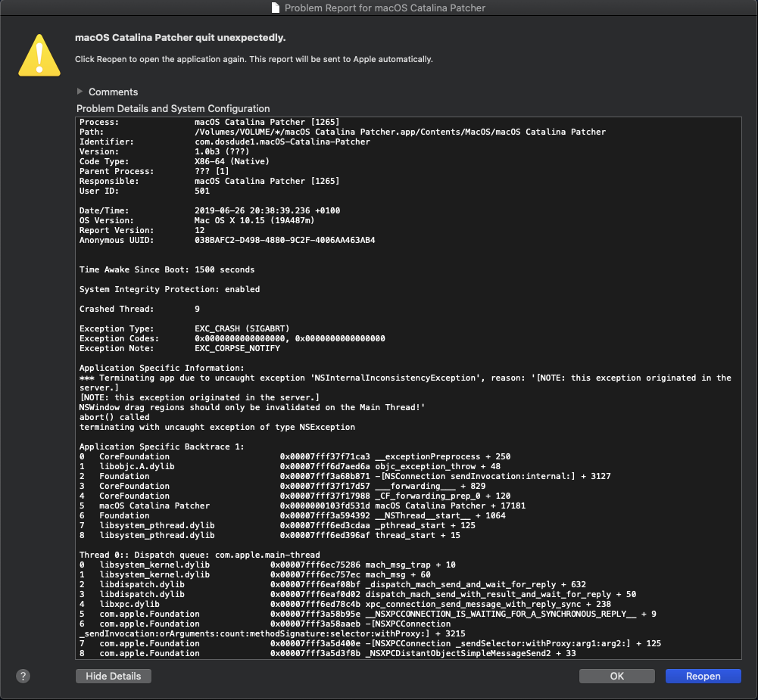
Task: Click the Parent Process ??? [1] line
Action: [x=154, y=172]
